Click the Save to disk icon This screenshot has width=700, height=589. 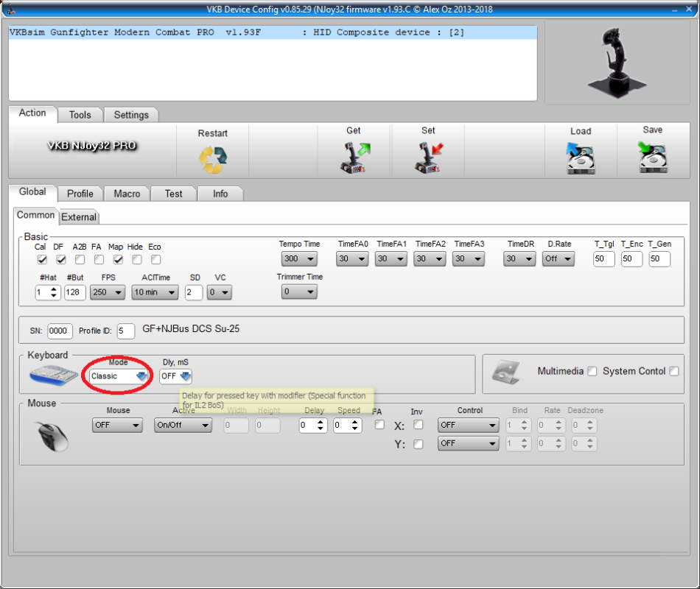click(652, 158)
